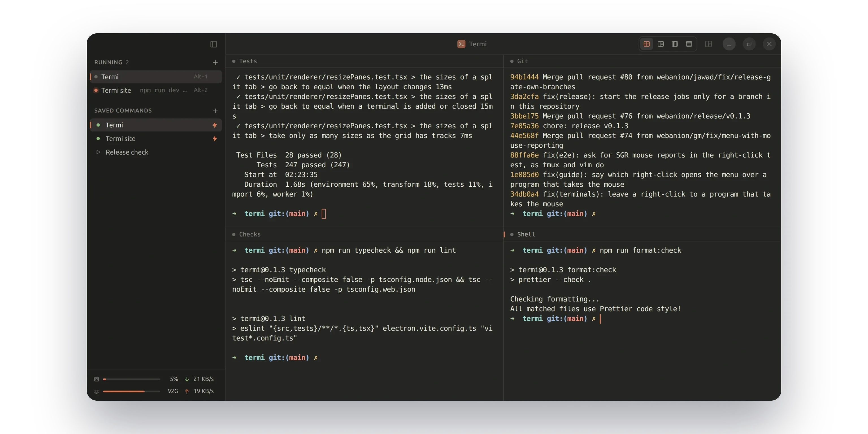Viewport: 868px width, 434px height.
Task: Focus the Shell pane header
Action: (x=642, y=235)
